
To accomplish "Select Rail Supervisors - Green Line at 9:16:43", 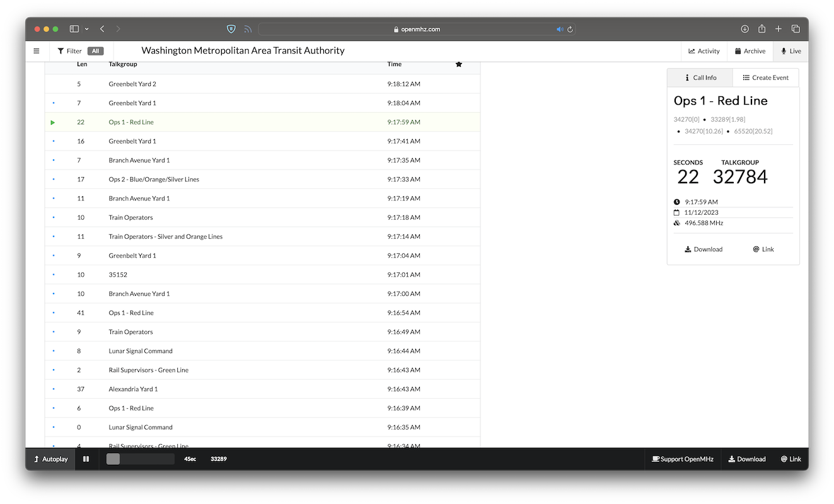I will (262, 370).
